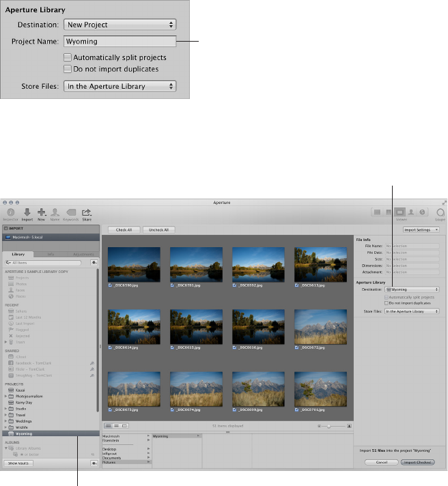Activate the Loupe tool
This screenshot has width=448, height=486.
tap(440, 212)
